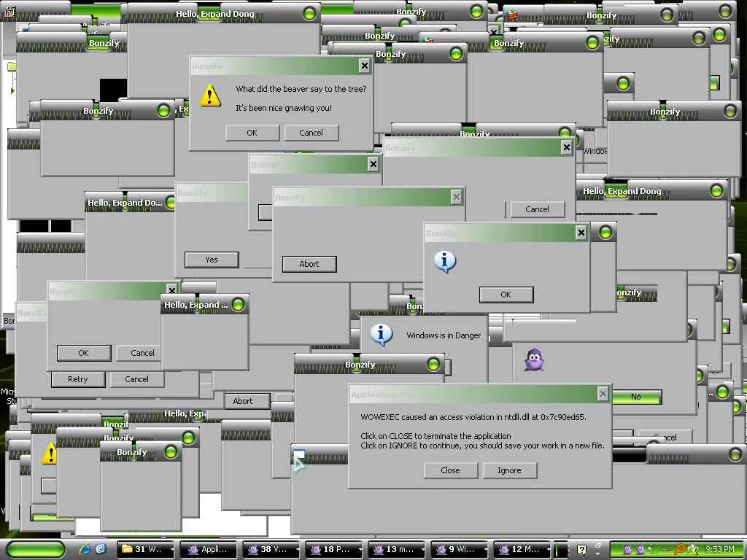Click Ignore in the WOWEXEC access violation dialog

pyautogui.click(x=509, y=470)
